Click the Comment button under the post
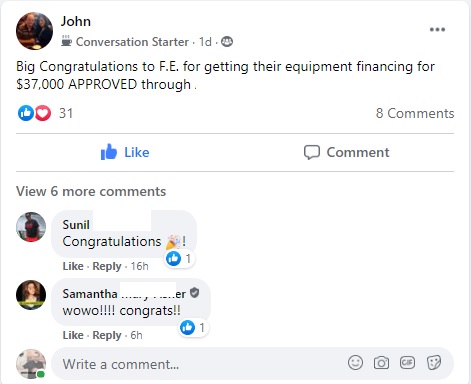The image size is (471, 384). click(346, 152)
